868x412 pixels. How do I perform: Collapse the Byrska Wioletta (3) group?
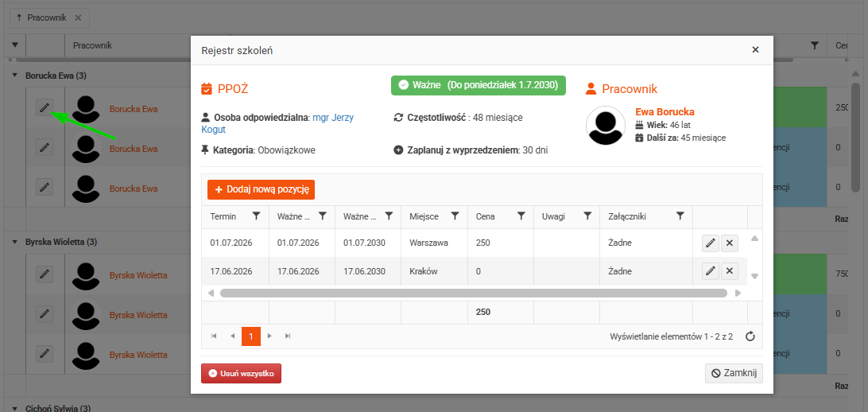point(15,242)
